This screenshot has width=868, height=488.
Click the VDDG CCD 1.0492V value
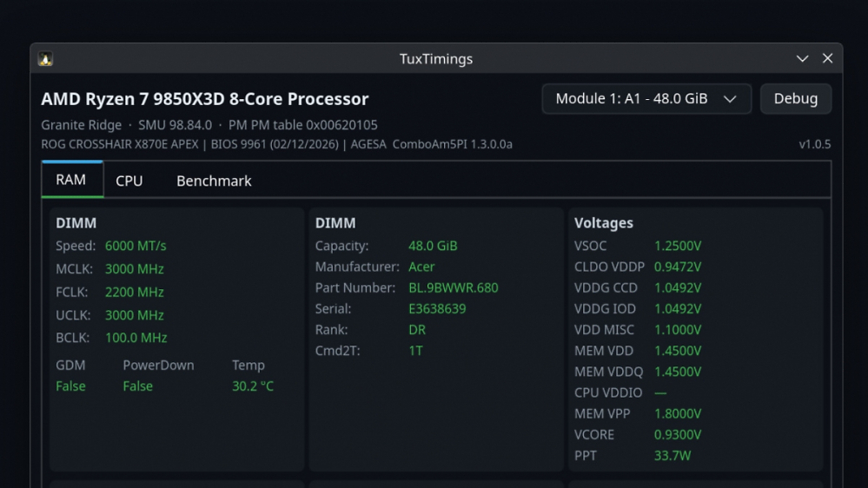678,287
